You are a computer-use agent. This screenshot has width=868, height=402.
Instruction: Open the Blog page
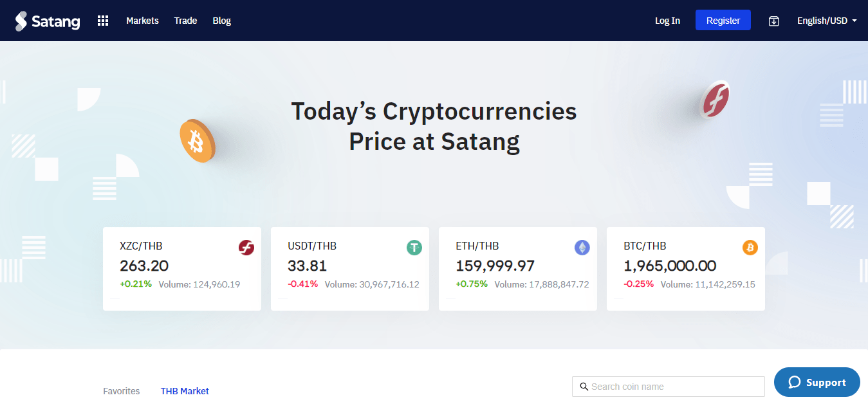click(221, 20)
